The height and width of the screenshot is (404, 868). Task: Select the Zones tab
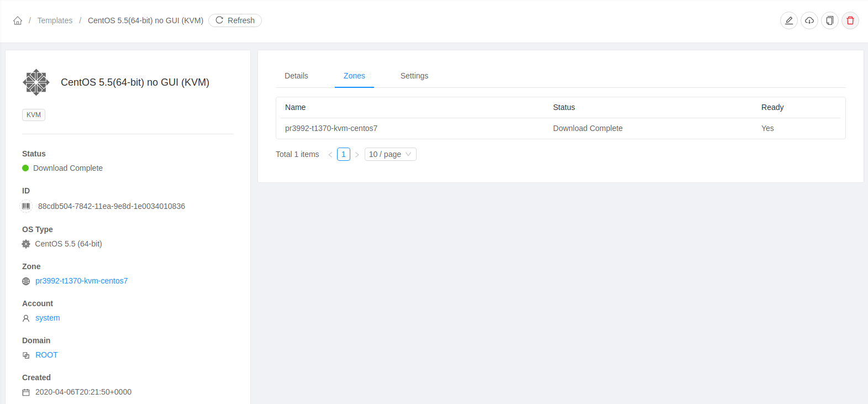(x=354, y=76)
